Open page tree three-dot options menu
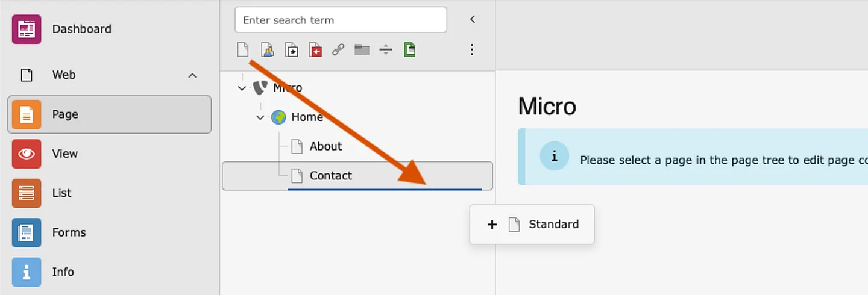This screenshot has height=295, width=868. (x=472, y=49)
